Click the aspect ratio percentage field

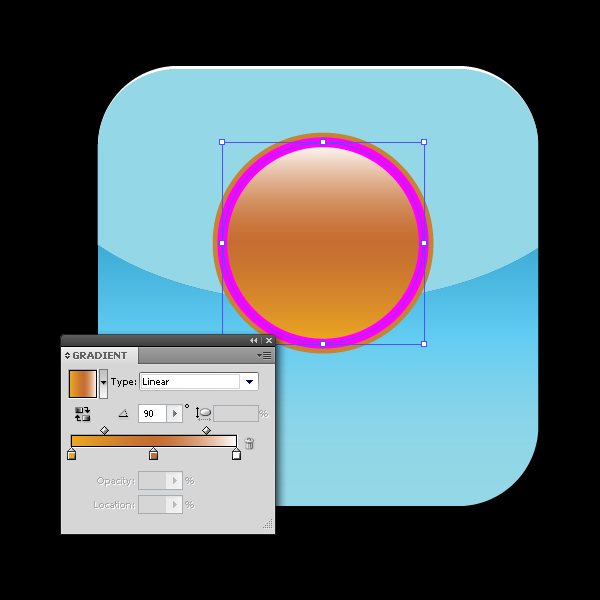click(x=236, y=414)
